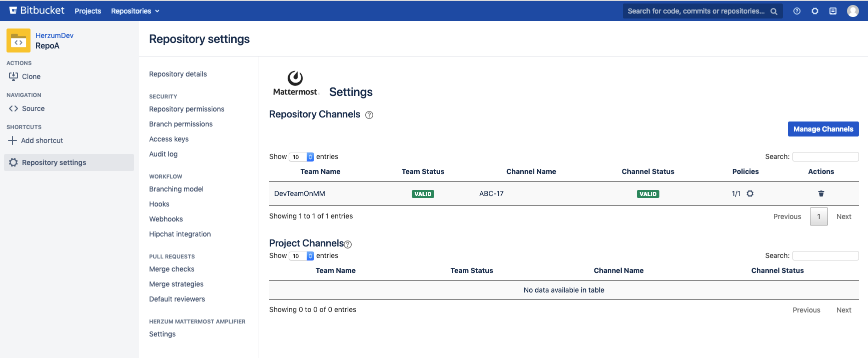Click the VALID badge under Channel Status

click(648, 194)
